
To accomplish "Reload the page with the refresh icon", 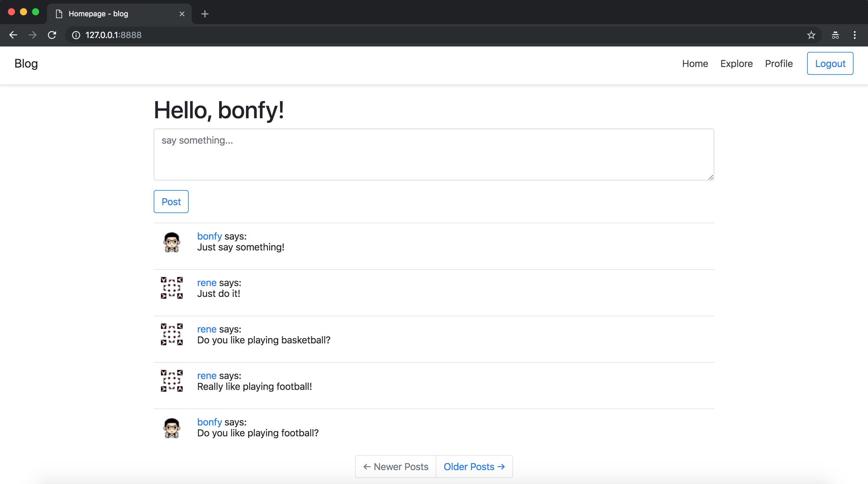I will point(52,35).
